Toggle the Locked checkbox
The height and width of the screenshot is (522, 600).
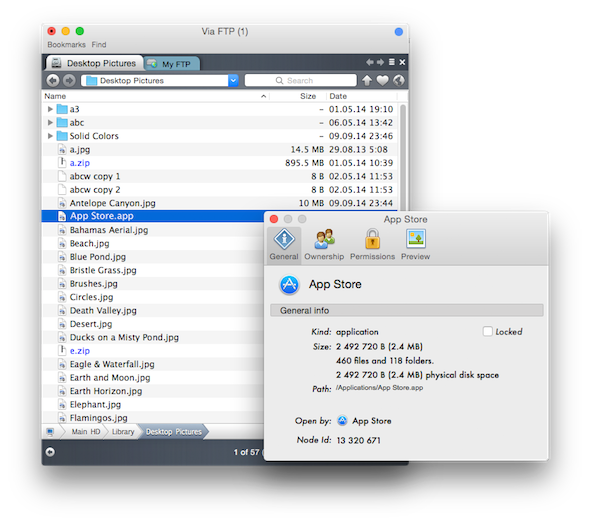tap(488, 331)
